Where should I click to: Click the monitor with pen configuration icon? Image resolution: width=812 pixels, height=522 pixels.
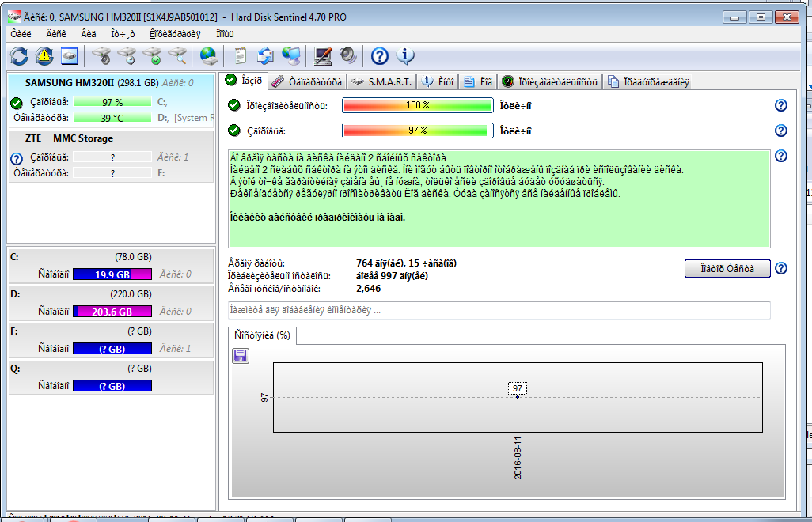322,55
